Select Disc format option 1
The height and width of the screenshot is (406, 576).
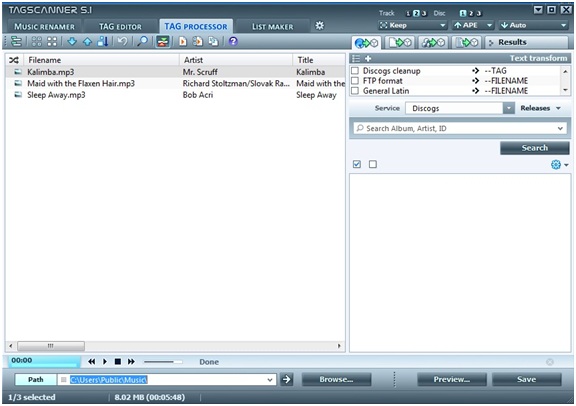463,14
